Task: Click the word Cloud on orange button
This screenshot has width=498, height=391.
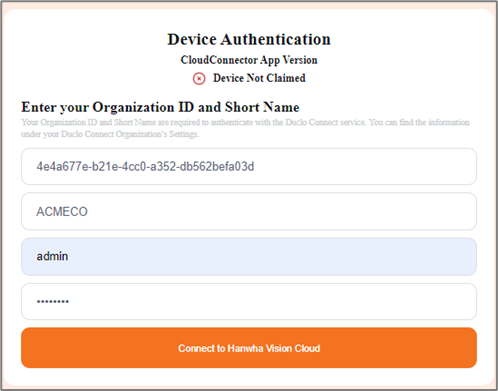Action: click(307, 348)
